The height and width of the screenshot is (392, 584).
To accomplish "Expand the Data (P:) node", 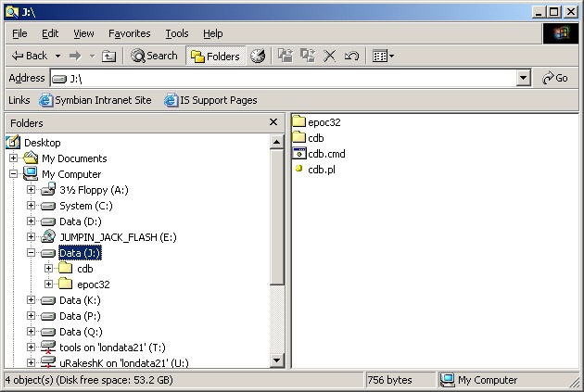I will (32, 316).
